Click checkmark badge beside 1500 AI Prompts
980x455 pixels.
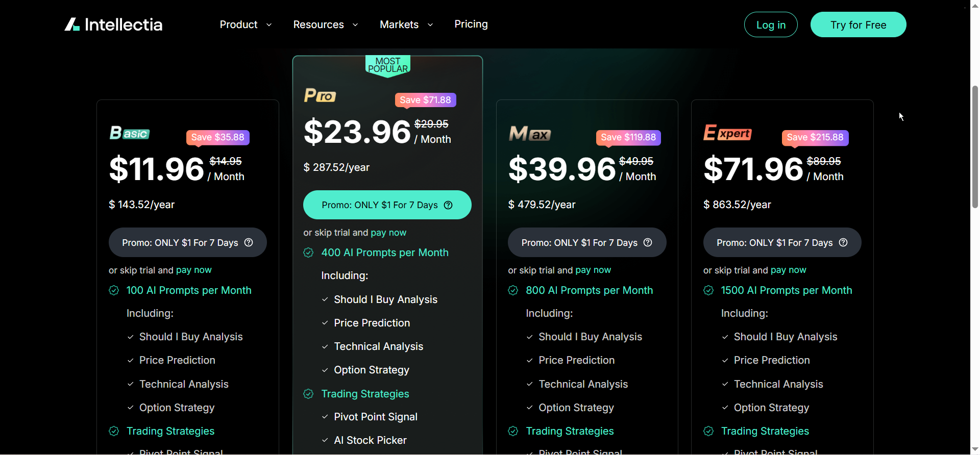[708, 290]
